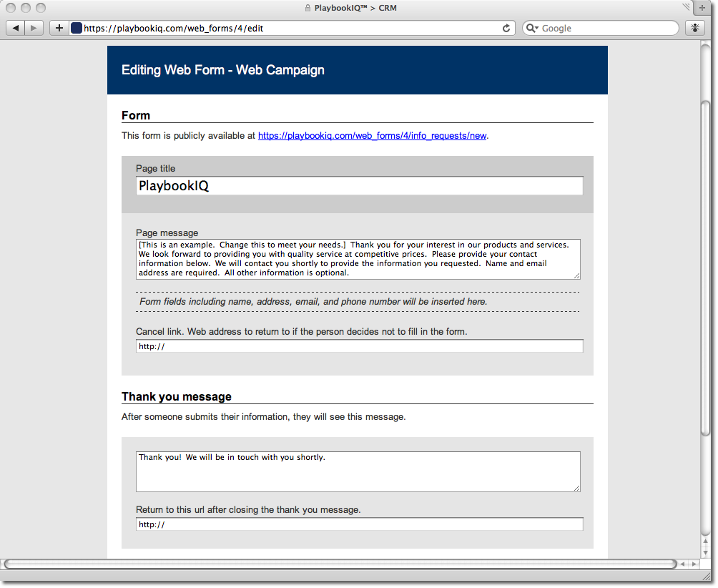718x588 pixels.
Task: Click the lock icon in the title bar
Action: click(308, 9)
